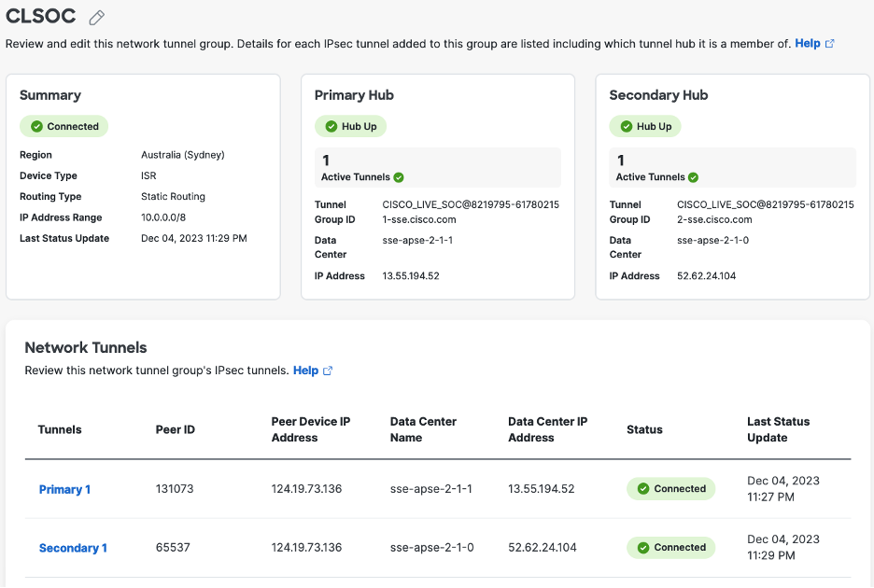
Task: Open the Help link in page description
Action: click(807, 44)
